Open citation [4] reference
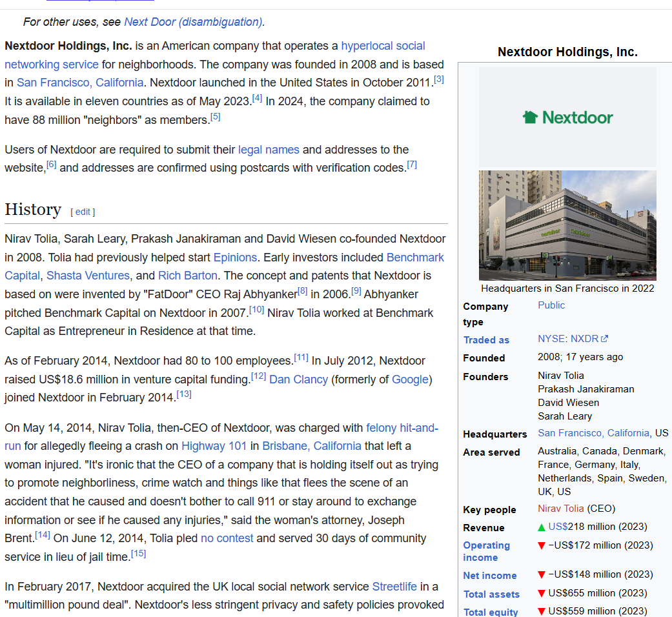672x617 pixels. click(257, 98)
